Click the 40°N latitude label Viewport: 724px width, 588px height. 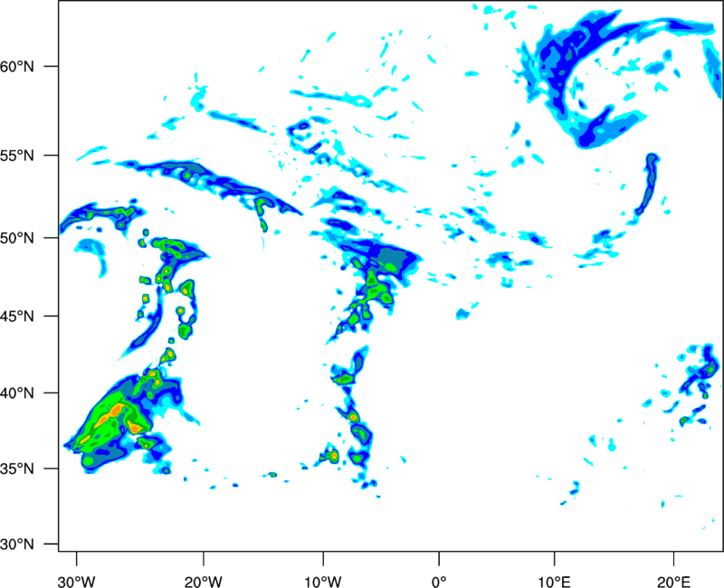[x=17, y=394]
